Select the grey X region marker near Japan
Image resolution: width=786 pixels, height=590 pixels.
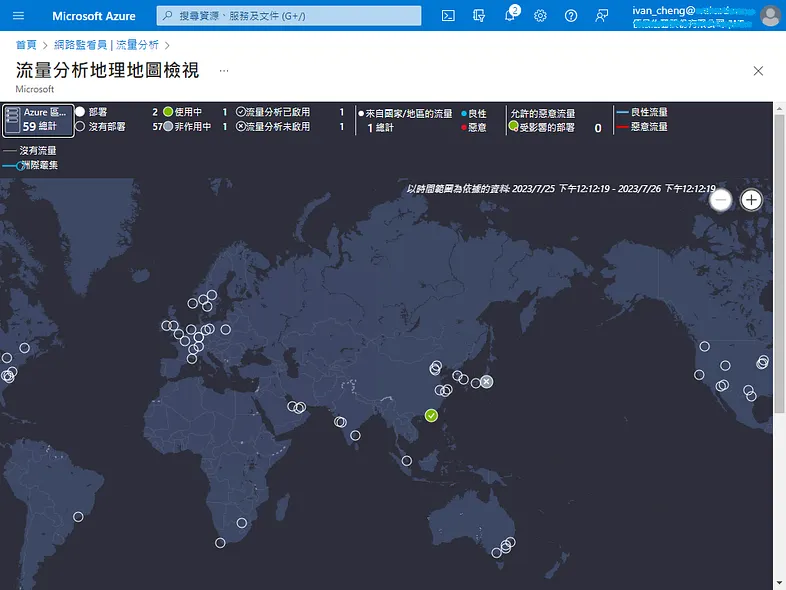[486, 381]
